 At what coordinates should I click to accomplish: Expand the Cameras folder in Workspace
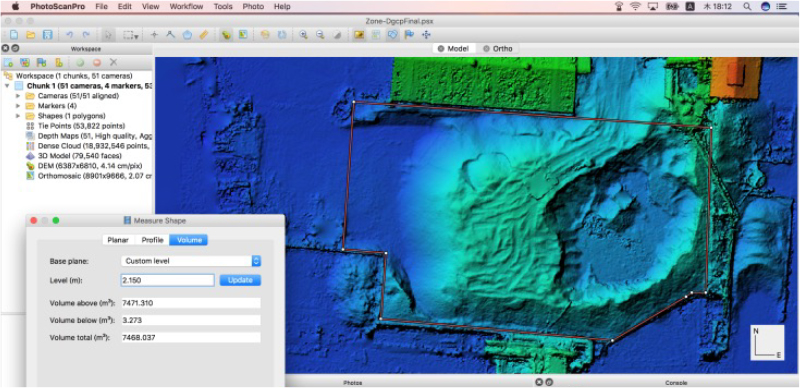click(18, 96)
